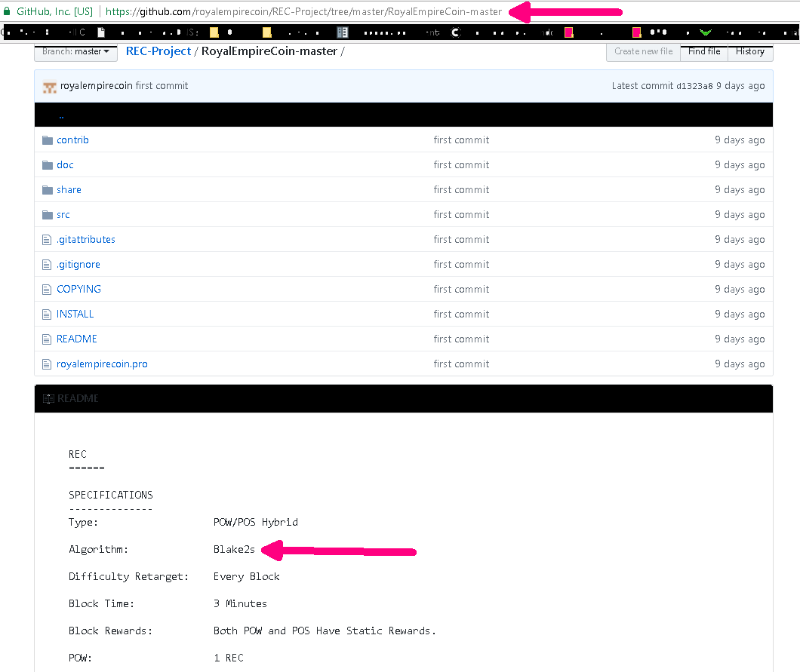This screenshot has height=672, width=800.
Task: Click the 'Every Block' retarget value
Action: click(247, 577)
